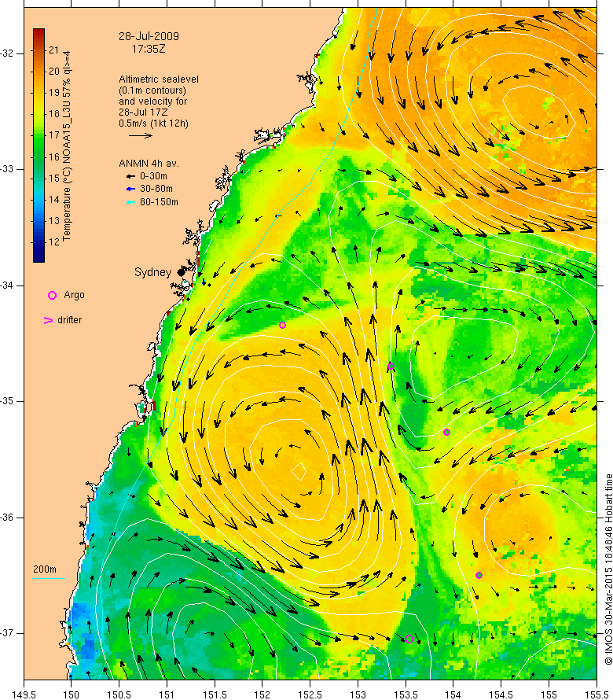The height and width of the screenshot is (700, 613).
Task: Click the 'ANMN 4h av.' heading
Action: (149, 164)
